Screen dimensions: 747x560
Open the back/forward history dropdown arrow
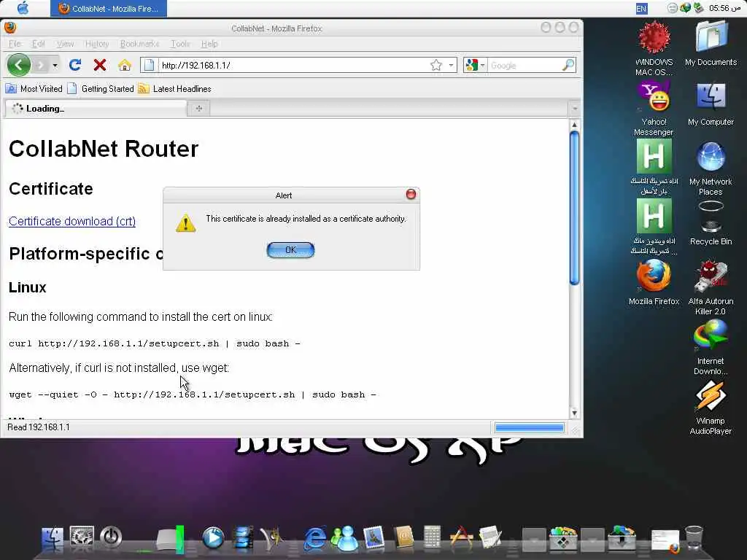pyautogui.click(x=55, y=65)
